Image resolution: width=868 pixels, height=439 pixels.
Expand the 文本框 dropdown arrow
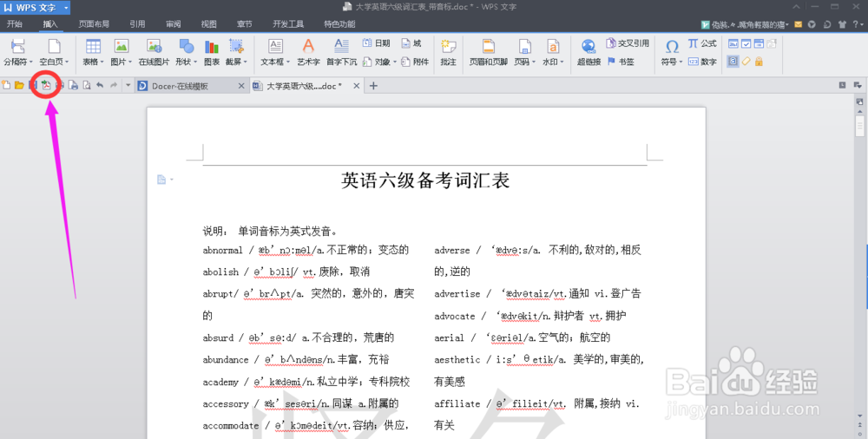[288, 62]
